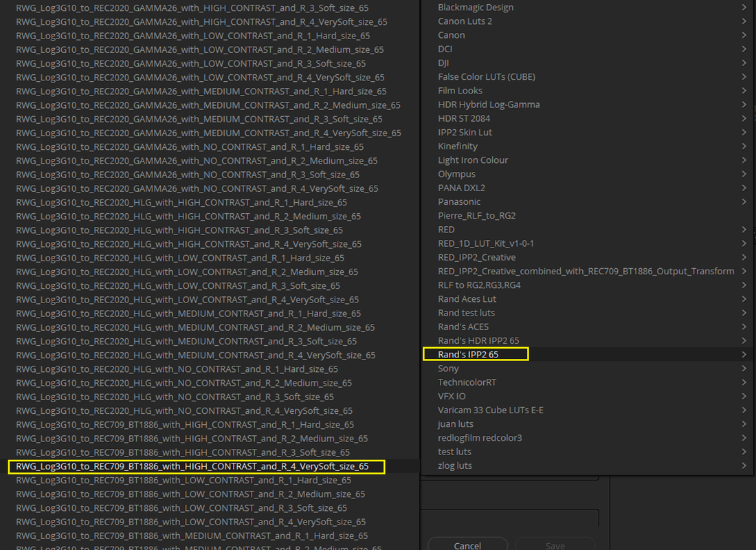Open the Rand test luts submenu
This screenshot has height=550, width=756.
[x=587, y=313]
